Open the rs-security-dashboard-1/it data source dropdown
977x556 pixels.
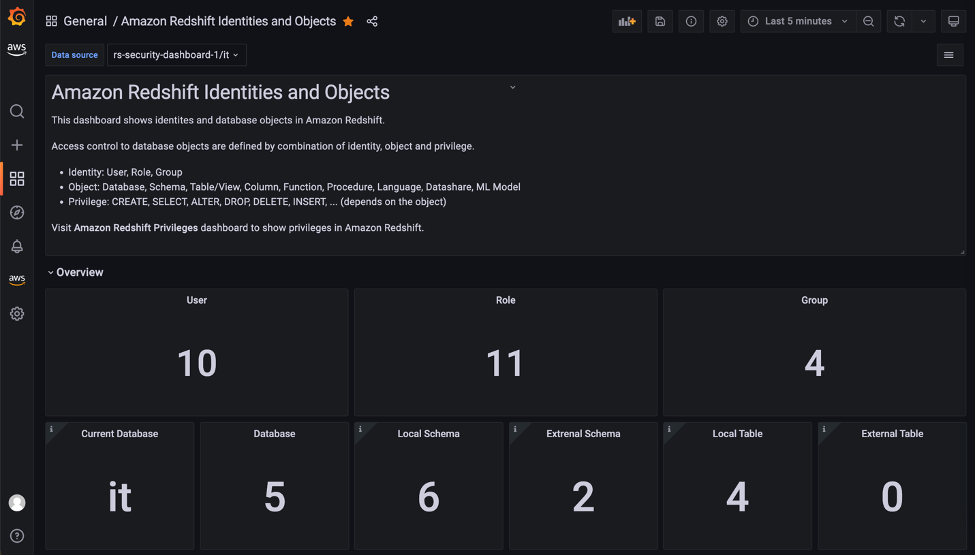coord(176,55)
